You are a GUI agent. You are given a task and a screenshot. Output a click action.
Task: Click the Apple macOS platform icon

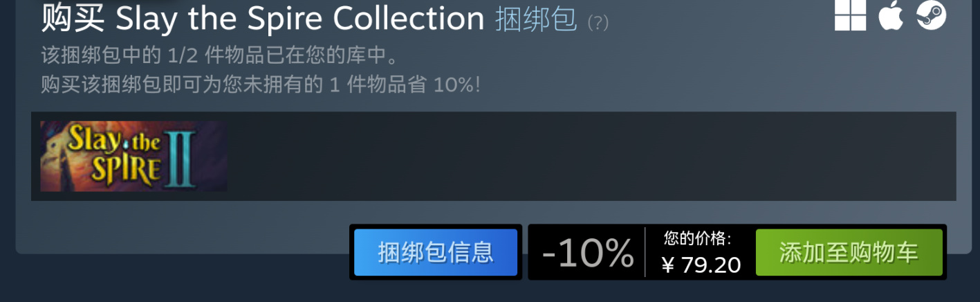click(891, 15)
